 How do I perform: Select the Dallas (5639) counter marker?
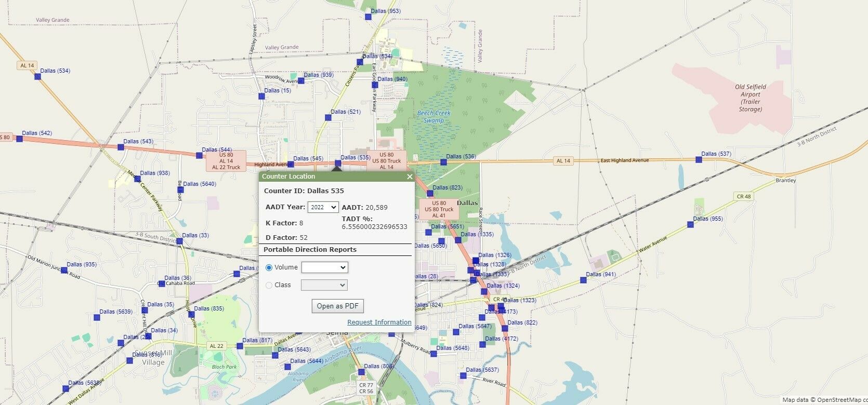tap(97, 317)
